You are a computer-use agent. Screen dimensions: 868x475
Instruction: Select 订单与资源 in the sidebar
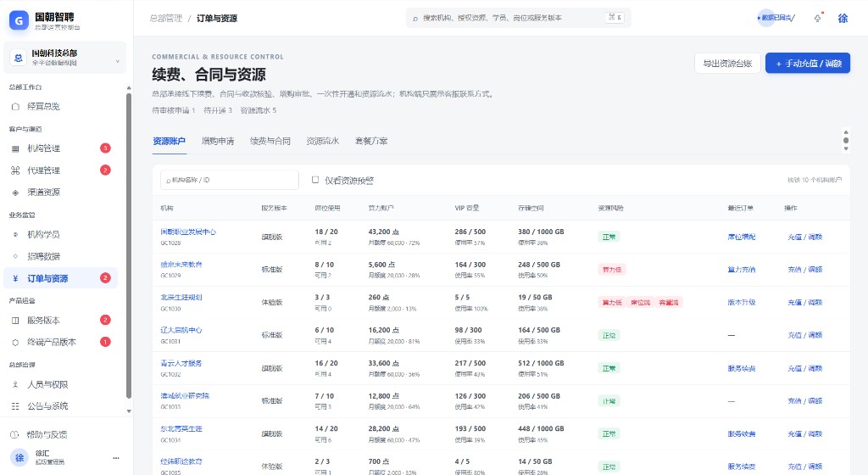click(x=61, y=278)
